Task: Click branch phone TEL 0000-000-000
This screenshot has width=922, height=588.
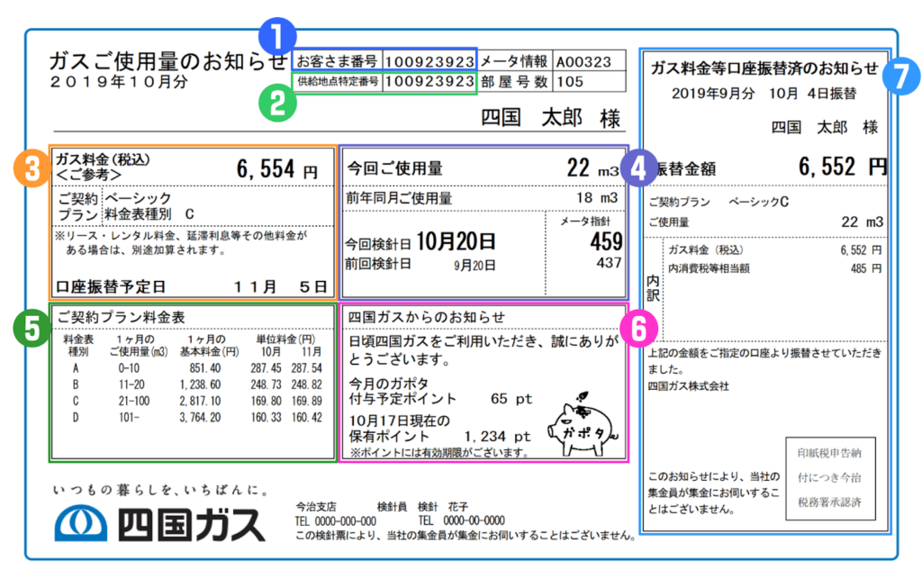Action: pos(335,521)
